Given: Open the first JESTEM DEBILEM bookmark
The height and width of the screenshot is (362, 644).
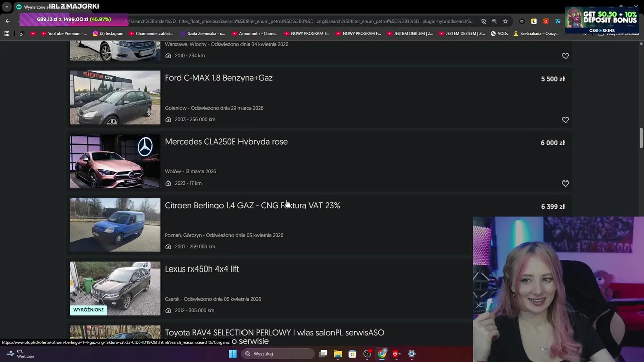Looking at the screenshot, I should 410,33.
